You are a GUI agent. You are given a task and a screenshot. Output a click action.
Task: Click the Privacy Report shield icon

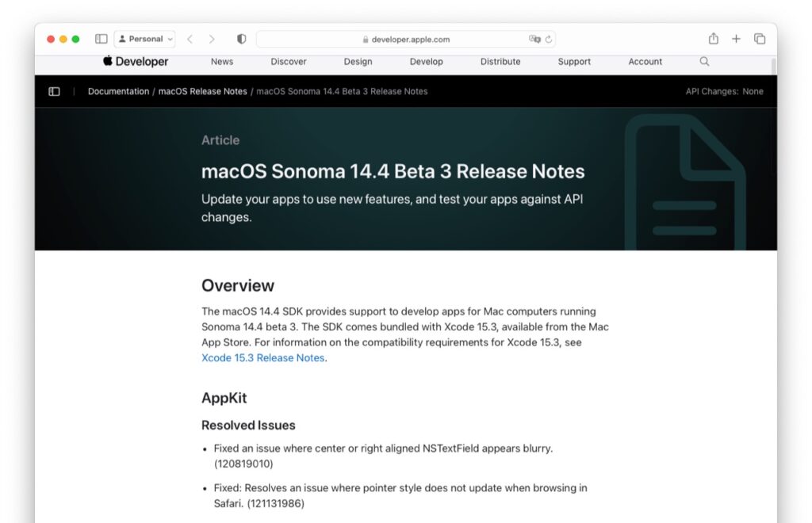click(242, 38)
